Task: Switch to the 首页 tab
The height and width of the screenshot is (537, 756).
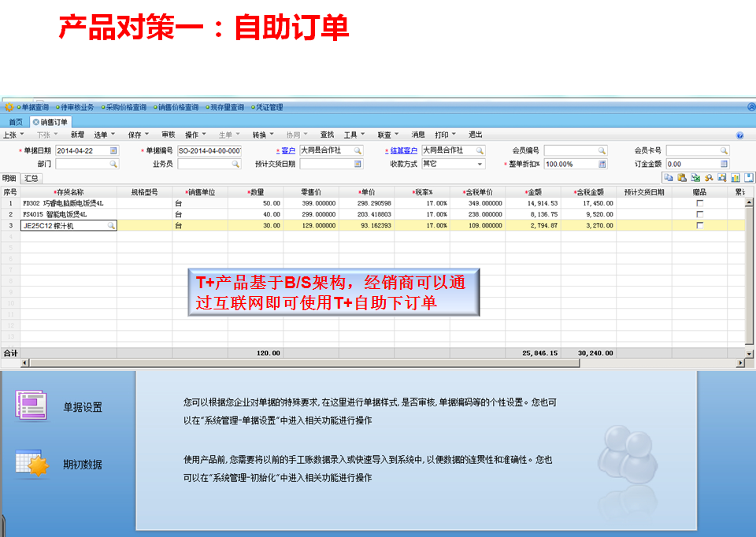Action: pos(16,122)
